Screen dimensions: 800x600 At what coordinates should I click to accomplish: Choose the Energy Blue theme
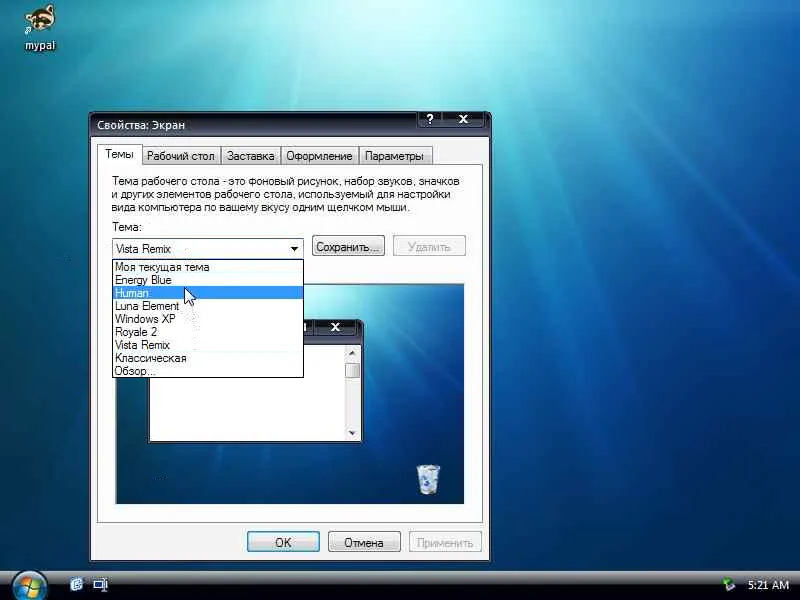point(208,280)
